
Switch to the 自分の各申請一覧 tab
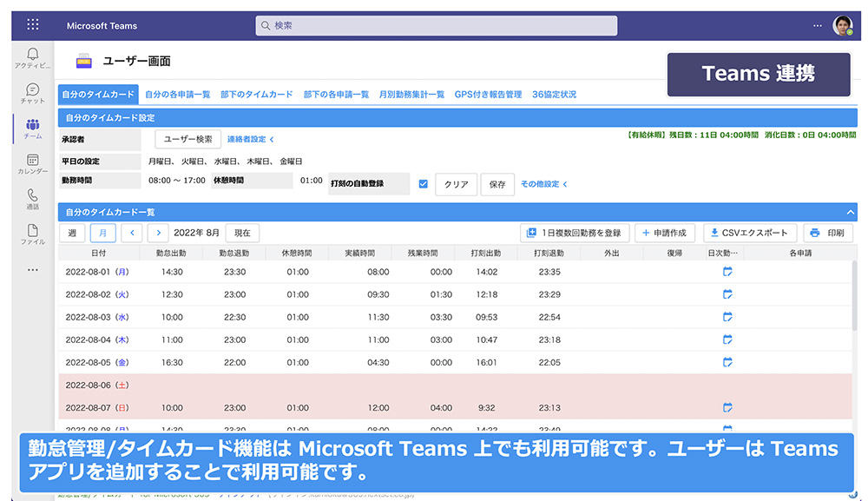178,95
